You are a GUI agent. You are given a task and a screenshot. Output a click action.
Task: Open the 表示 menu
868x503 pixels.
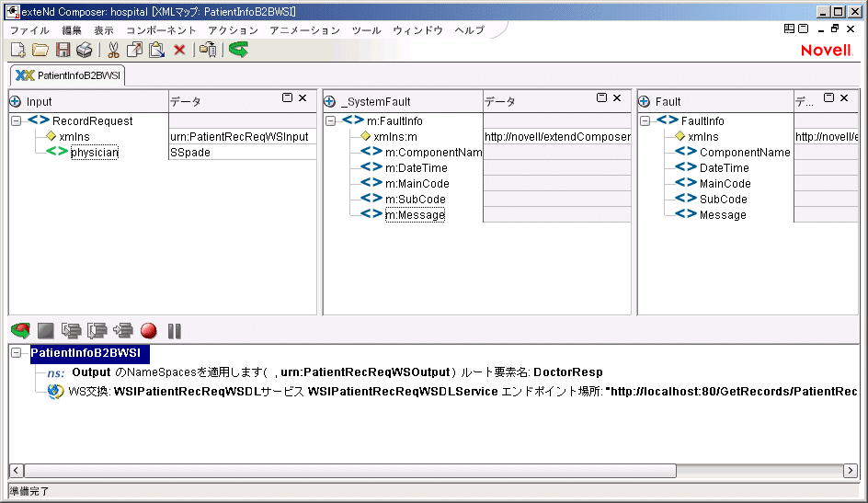click(104, 30)
